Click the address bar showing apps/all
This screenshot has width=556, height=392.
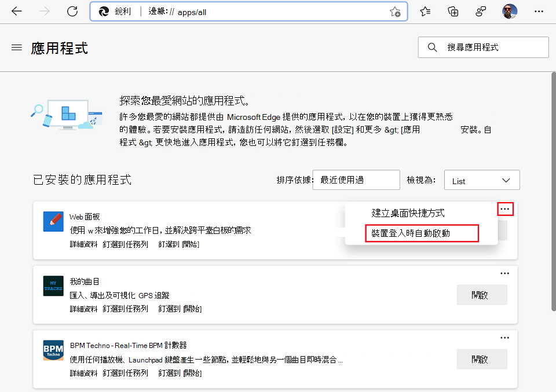[x=248, y=12]
